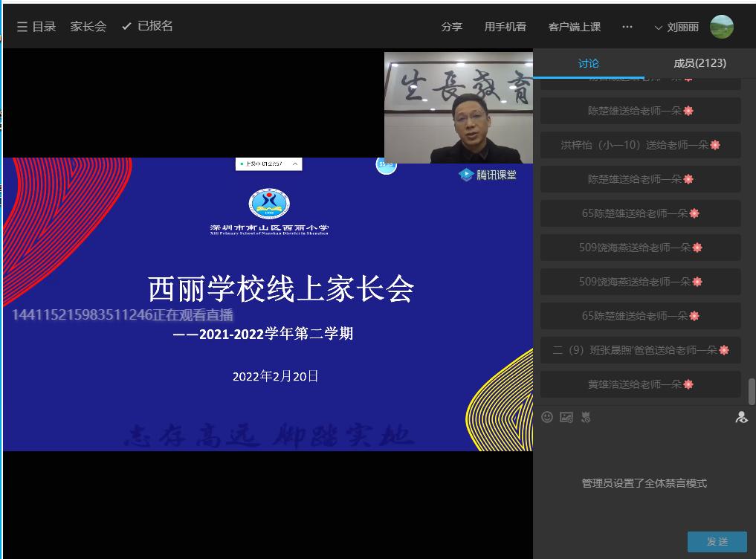This screenshot has width=756, height=559.
Task: Open the 目录 catalog menu
Action: tap(36, 27)
